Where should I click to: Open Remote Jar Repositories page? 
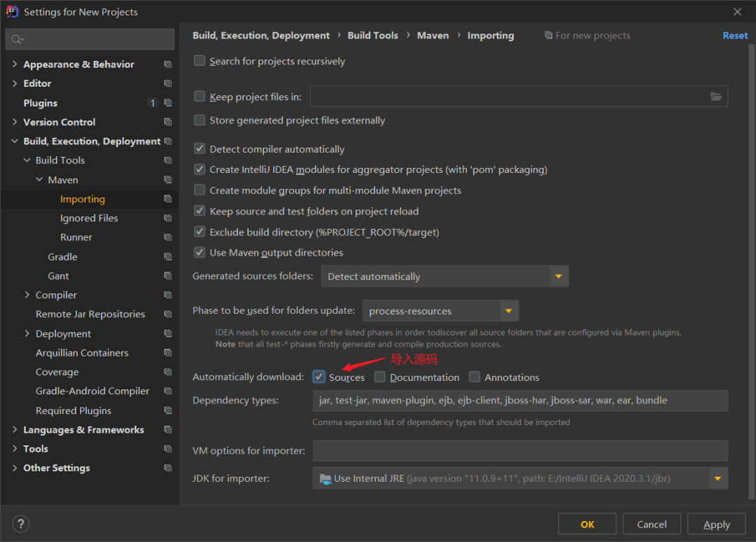pyautogui.click(x=90, y=314)
